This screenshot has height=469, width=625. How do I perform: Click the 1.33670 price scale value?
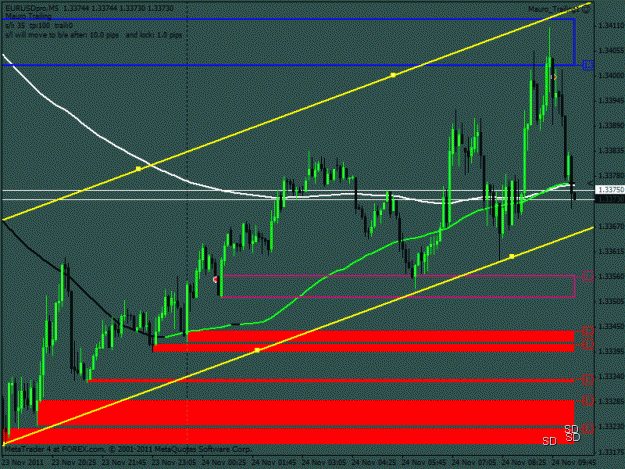point(611,226)
